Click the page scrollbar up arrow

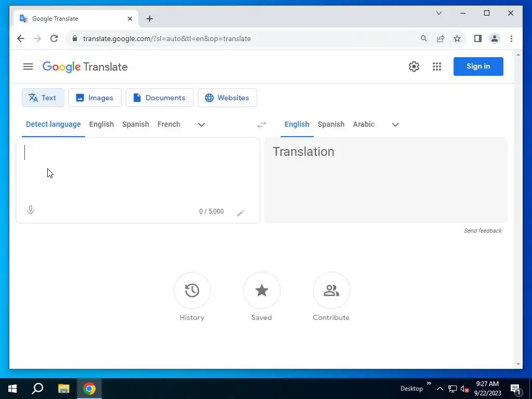click(518, 54)
